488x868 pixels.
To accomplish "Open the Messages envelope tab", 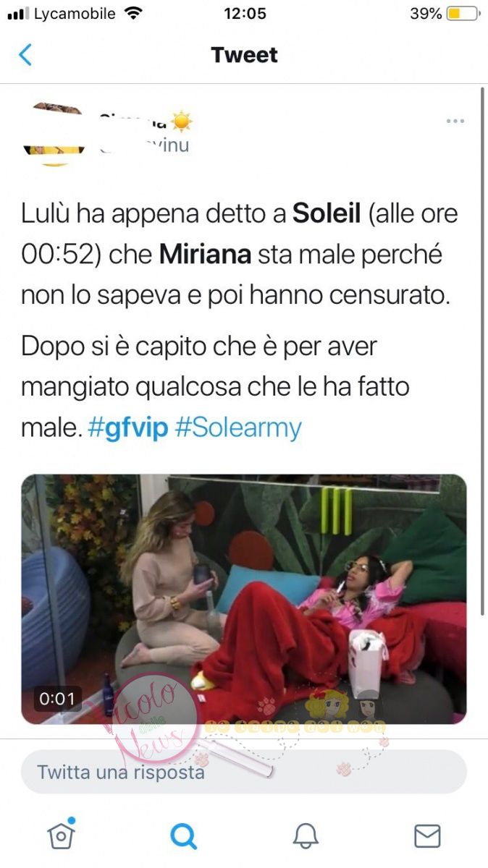I will [427, 835].
